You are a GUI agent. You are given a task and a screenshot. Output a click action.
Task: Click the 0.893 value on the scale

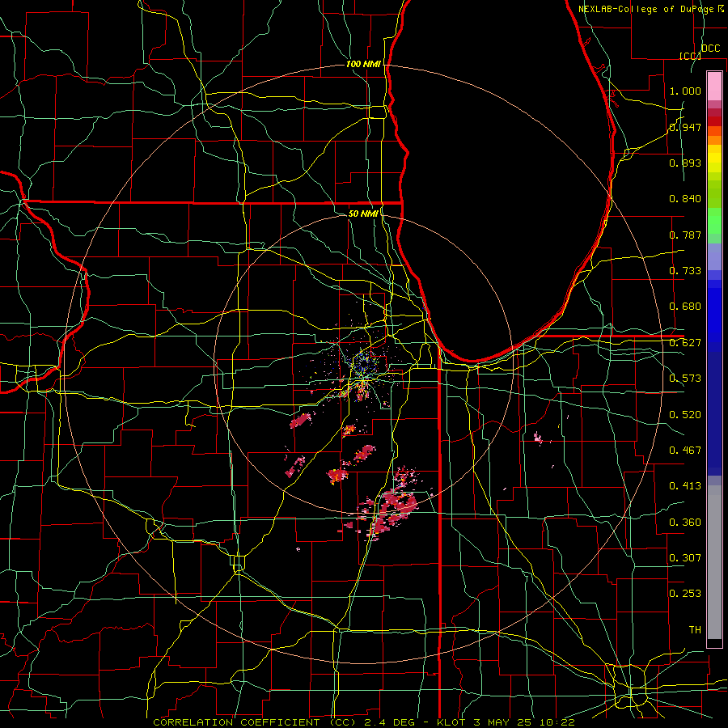[x=685, y=163]
